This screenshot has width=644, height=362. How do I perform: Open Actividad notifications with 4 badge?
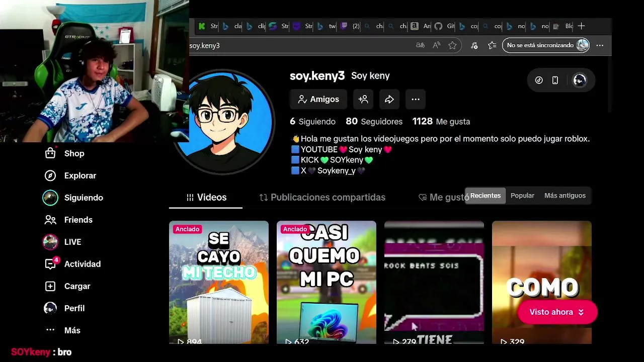(x=72, y=264)
